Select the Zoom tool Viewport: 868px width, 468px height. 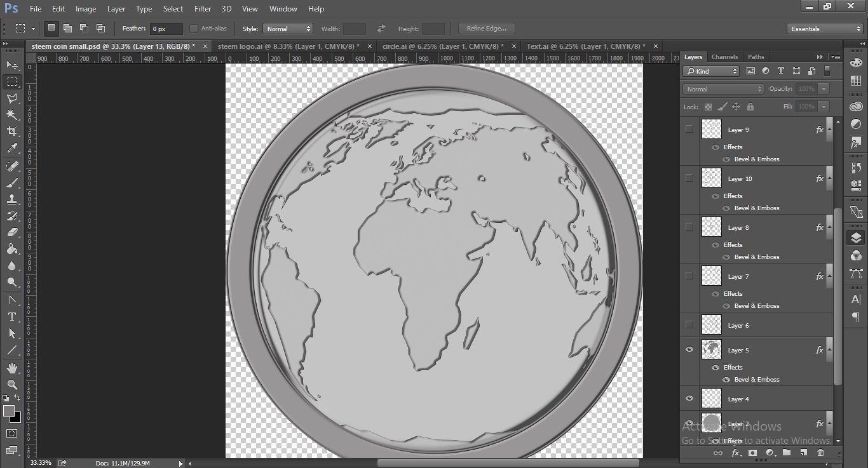(12, 385)
